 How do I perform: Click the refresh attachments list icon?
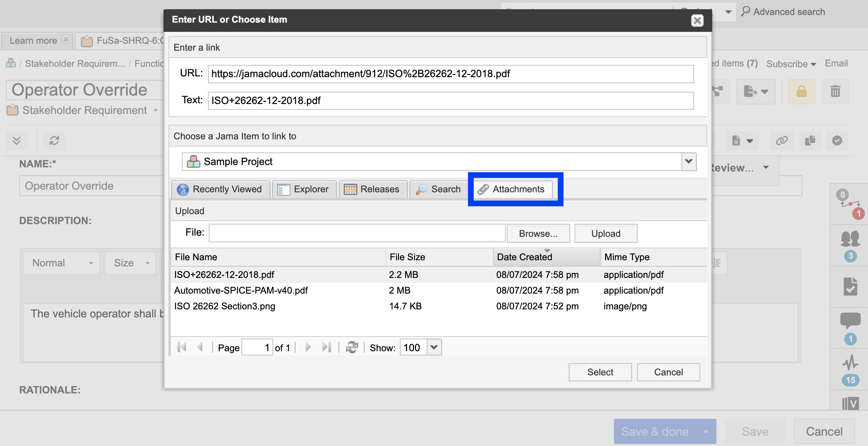click(351, 347)
